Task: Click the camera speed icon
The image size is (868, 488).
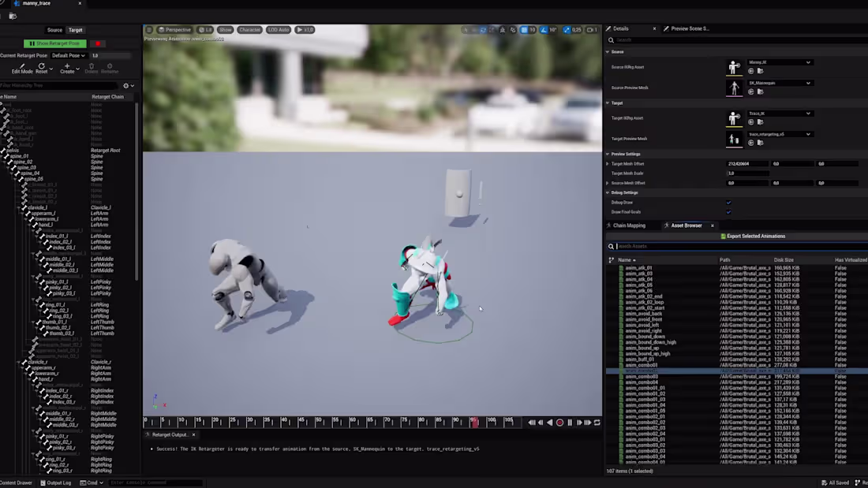Action: pos(590,29)
